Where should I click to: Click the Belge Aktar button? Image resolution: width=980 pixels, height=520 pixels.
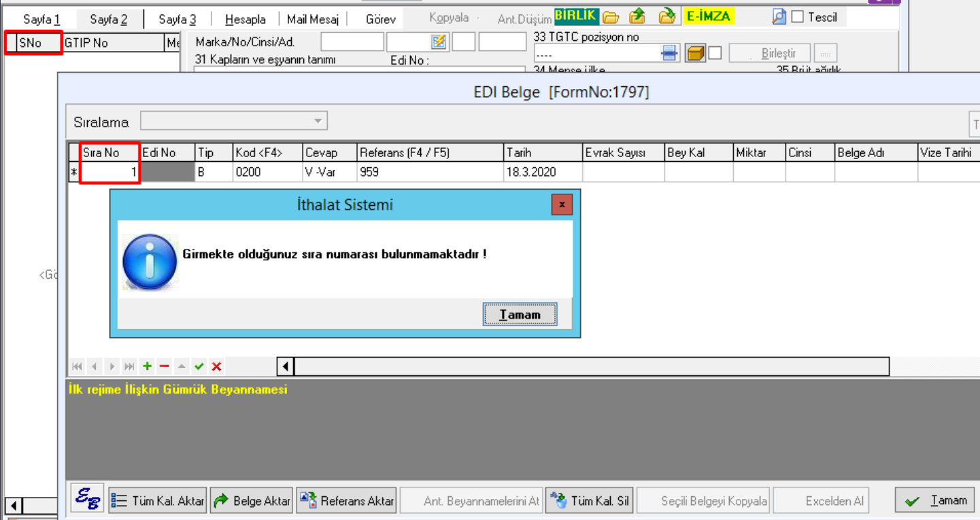click(252, 501)
